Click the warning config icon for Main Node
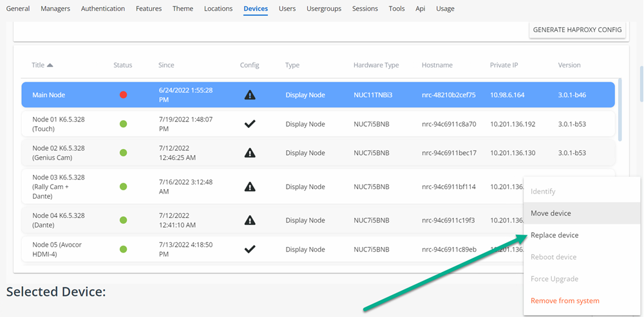644x317 pixels. coord(250,95)
